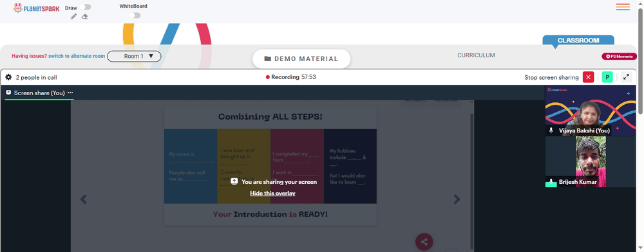Open the hamburger menu
644x252 pixels.
[x=623, y=7]
